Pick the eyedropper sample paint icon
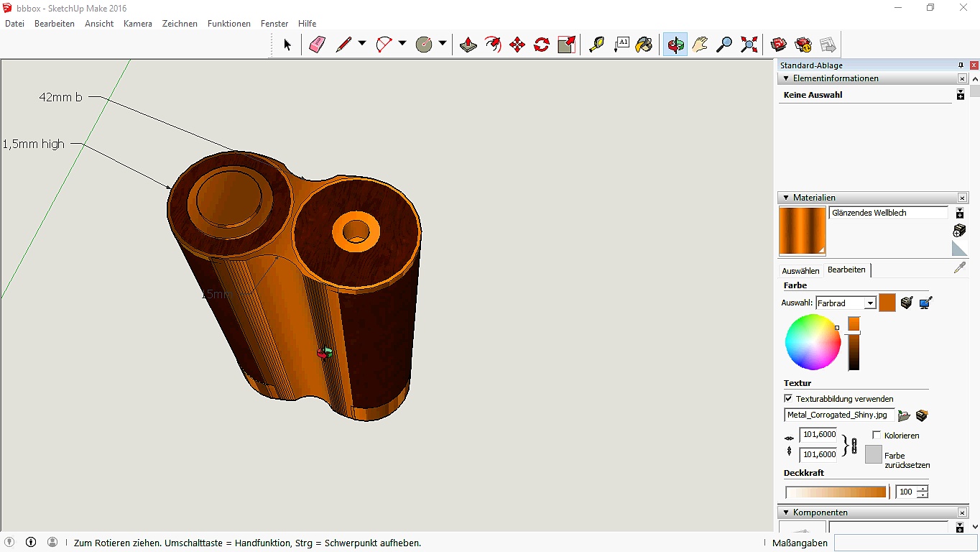Image resolution: width=980 pixels, height=552 pixels. pos(959,267)
